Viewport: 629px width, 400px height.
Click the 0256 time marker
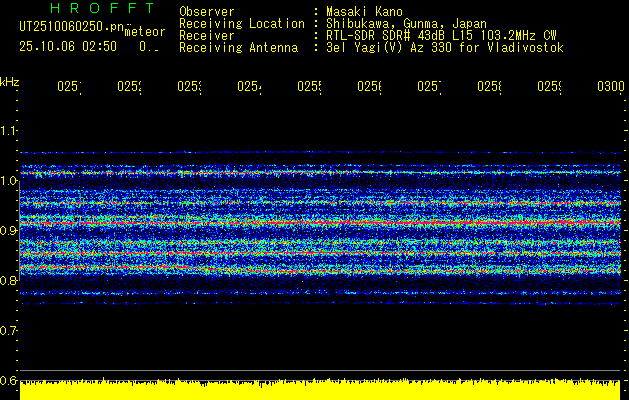tap(369, 86)
